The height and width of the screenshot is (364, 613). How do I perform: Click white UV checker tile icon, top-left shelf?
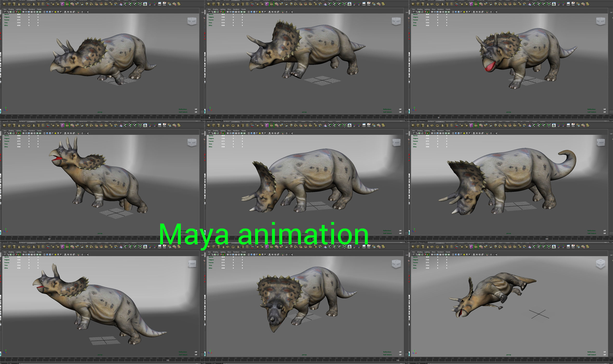coord(145,4)
